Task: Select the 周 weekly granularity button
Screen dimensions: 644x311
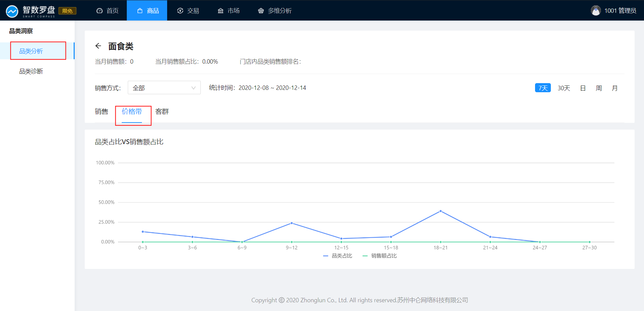Action: [x=599, y=88]
